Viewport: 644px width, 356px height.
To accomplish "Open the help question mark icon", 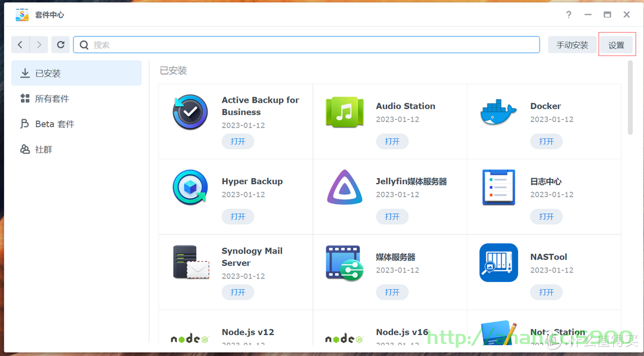I will (568, 15).
